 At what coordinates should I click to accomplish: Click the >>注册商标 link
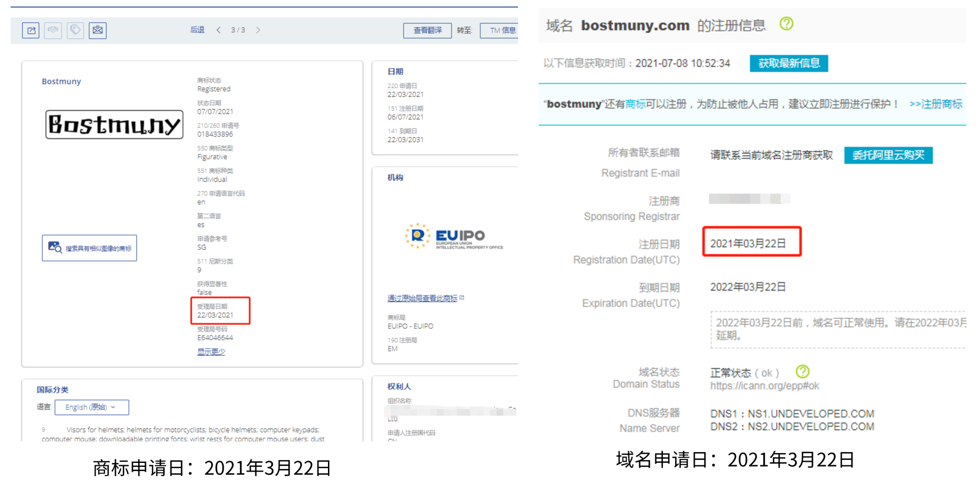pyautogui.click(x=935, y=104)
